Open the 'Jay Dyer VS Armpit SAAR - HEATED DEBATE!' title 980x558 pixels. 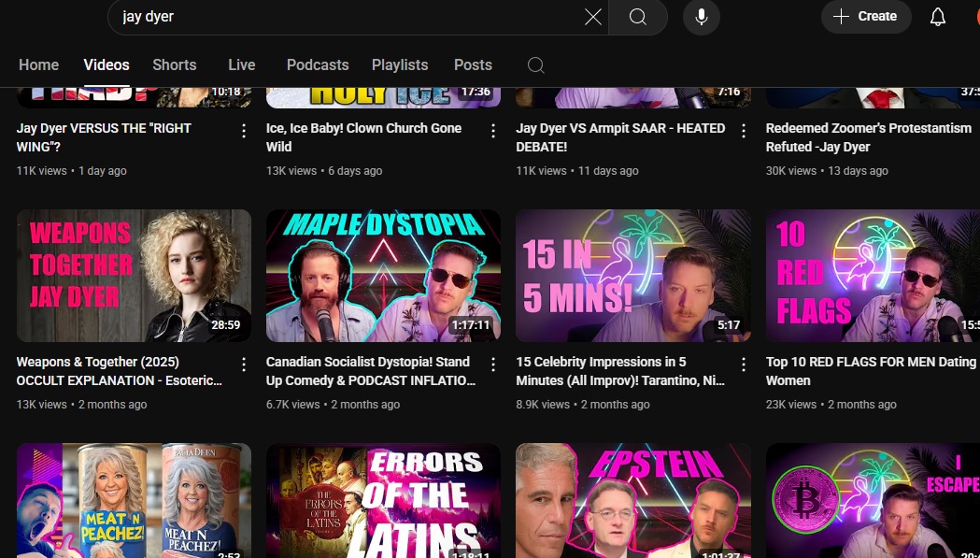coord(620,137)
